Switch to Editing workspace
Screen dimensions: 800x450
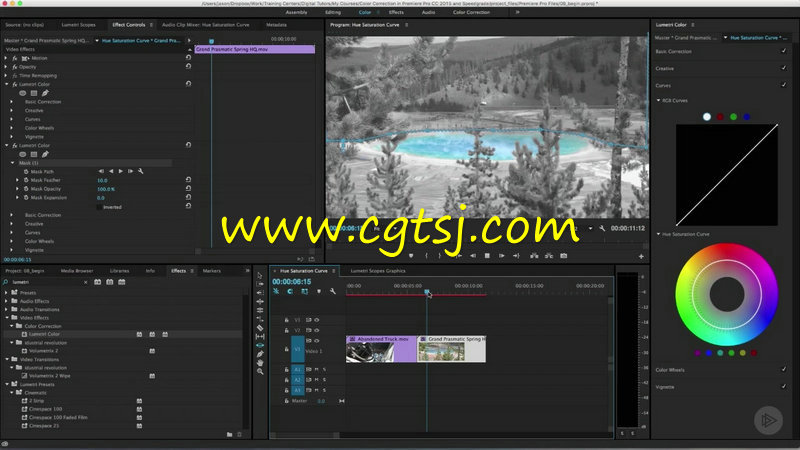[333, 12]
